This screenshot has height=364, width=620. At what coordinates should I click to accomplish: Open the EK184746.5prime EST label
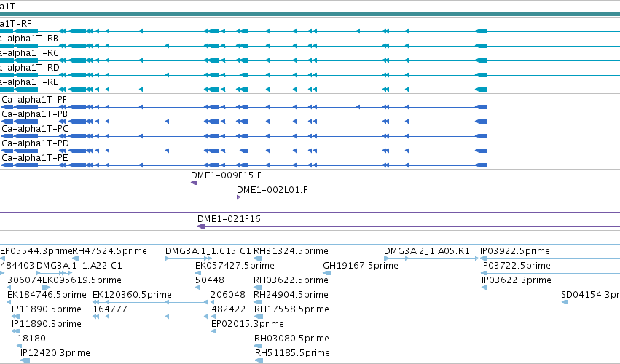(47, 295)
